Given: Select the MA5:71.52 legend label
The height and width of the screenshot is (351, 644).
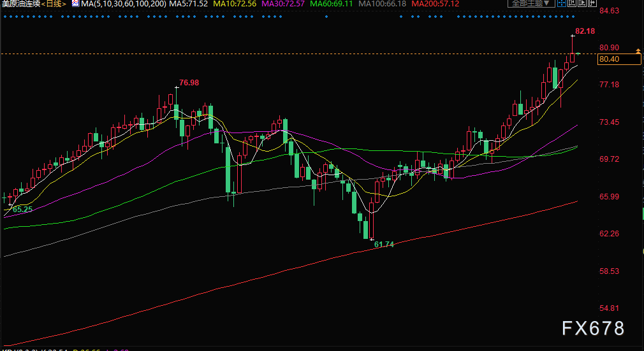Looking at the screenshot, I should pyautogui.click(x=189, y=4).
